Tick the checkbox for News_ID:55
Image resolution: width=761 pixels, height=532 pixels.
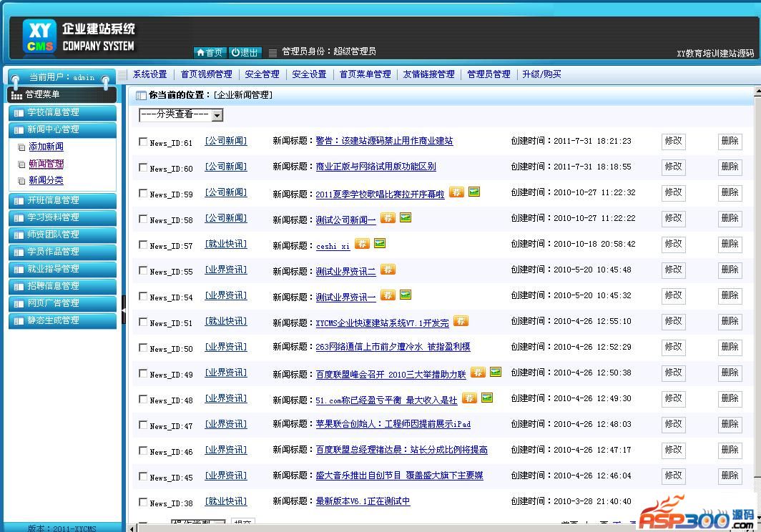pos(143,270)
